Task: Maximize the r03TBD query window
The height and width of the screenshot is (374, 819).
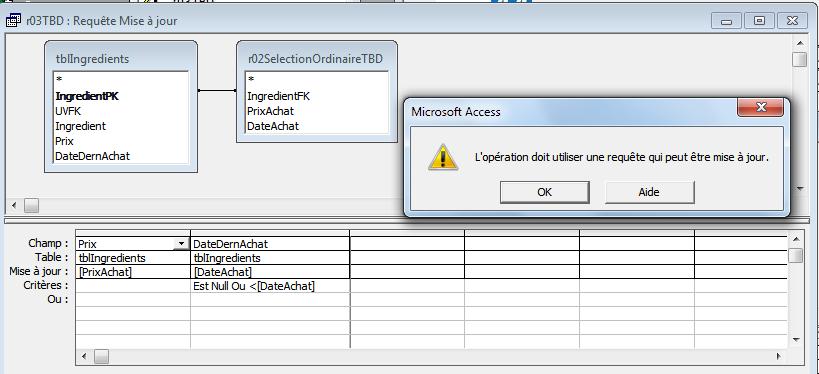Action: tap(759, 21)
